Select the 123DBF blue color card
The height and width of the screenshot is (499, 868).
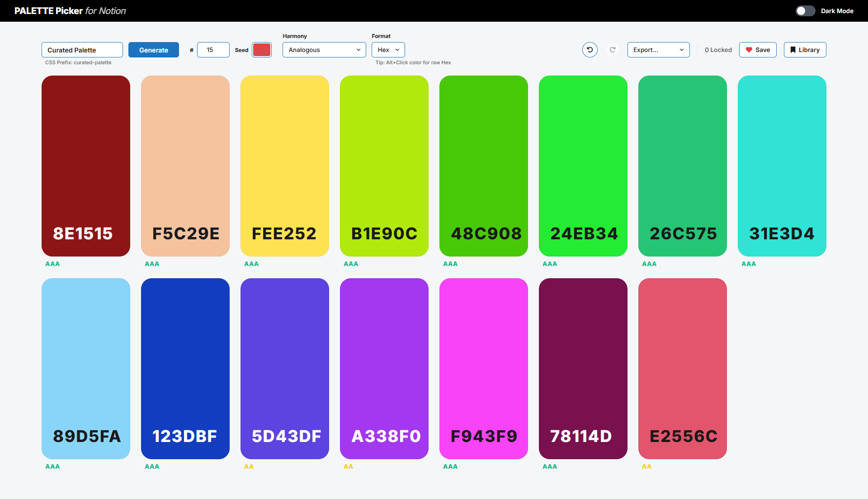tap(185, 369)
